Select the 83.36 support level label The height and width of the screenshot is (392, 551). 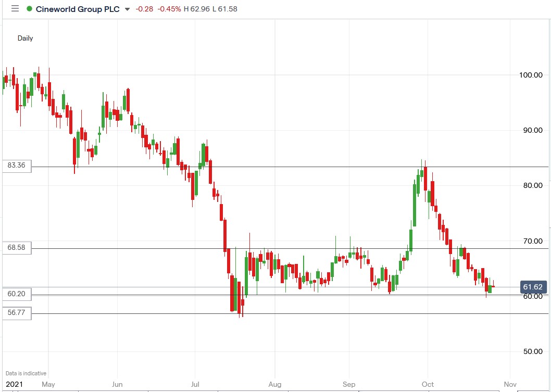[x=17, y=166]
